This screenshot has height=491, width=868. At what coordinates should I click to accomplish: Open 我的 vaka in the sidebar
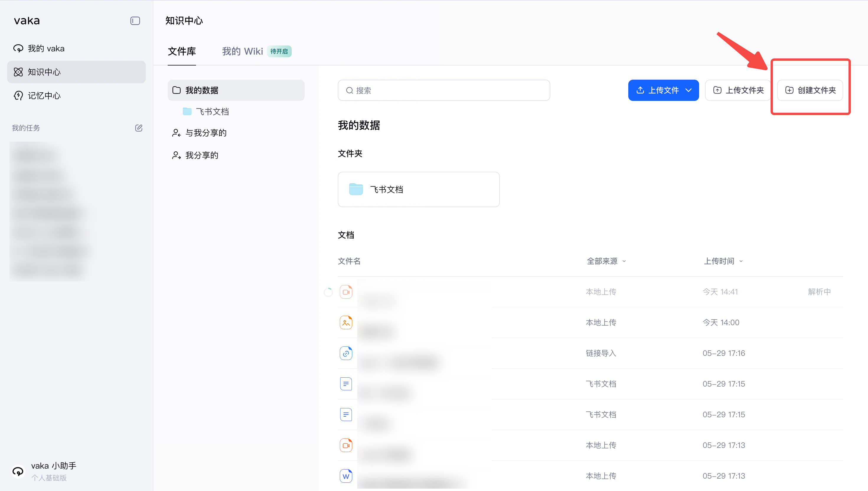(76, 49)
